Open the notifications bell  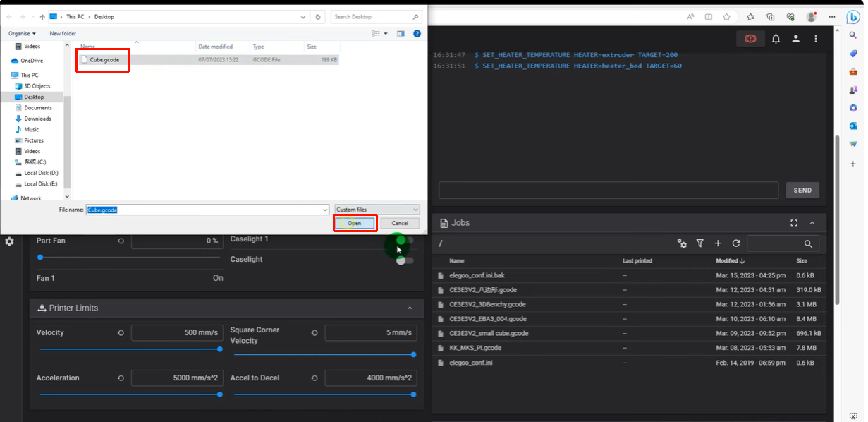click(x=776, y=39)
